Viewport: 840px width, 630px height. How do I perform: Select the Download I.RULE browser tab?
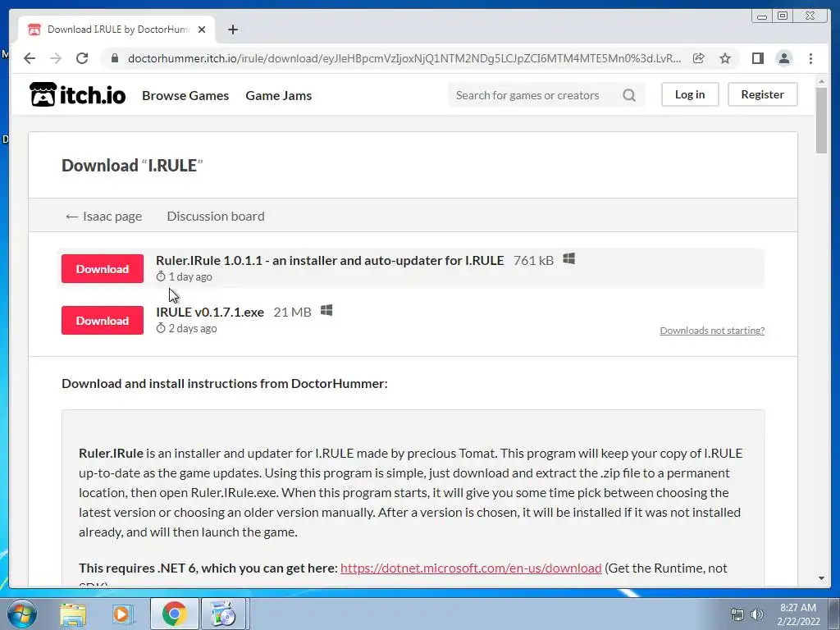click(x=116, y=30)
